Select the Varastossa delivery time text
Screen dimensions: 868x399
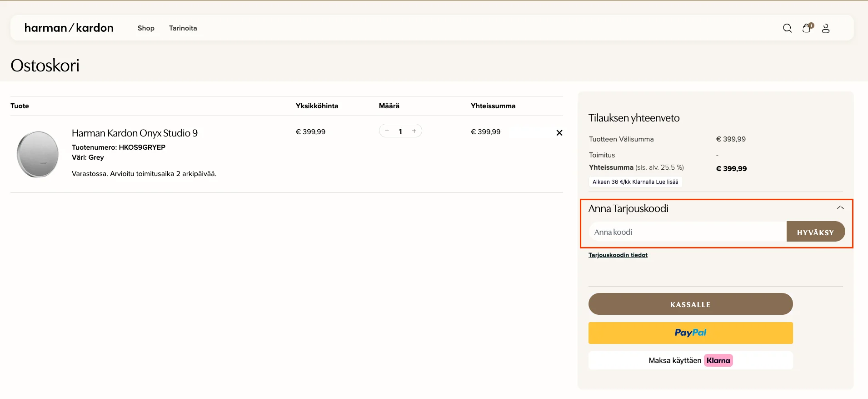pos(144,174)
